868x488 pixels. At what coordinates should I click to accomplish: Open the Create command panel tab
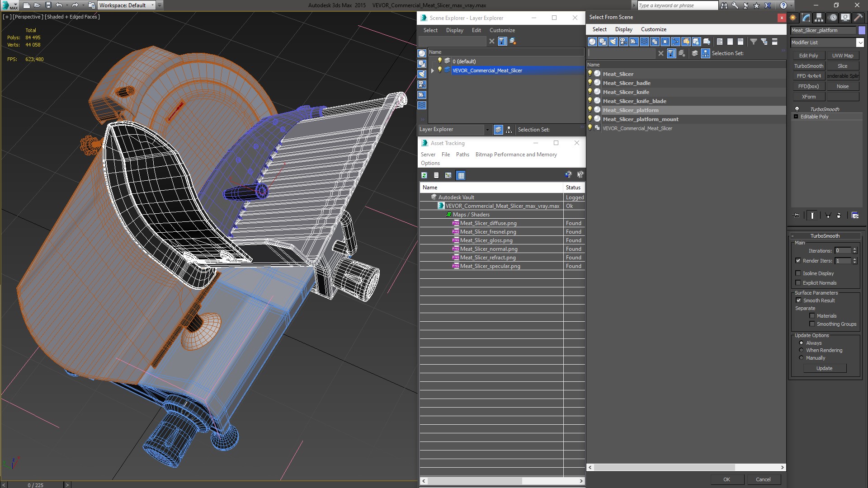coord(793,18)
